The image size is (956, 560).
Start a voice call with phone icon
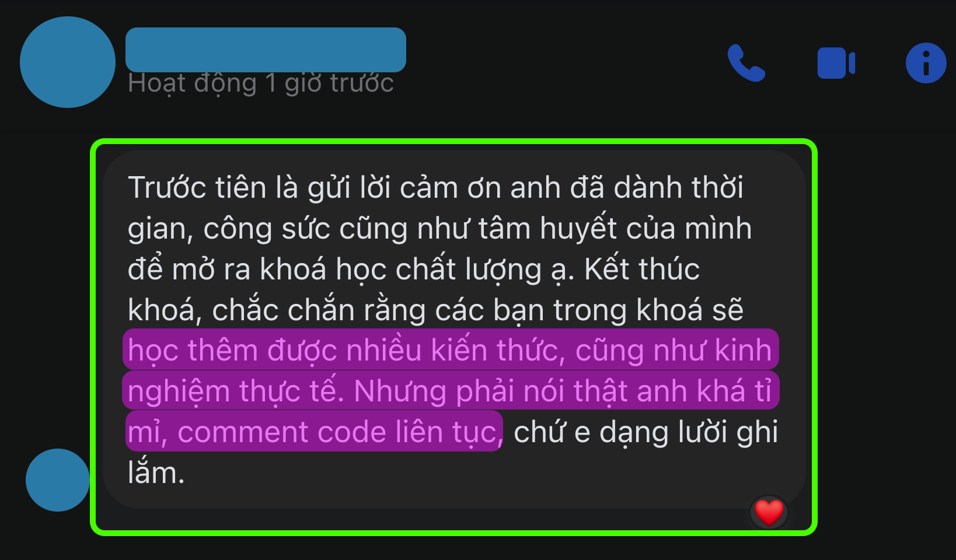746,63
